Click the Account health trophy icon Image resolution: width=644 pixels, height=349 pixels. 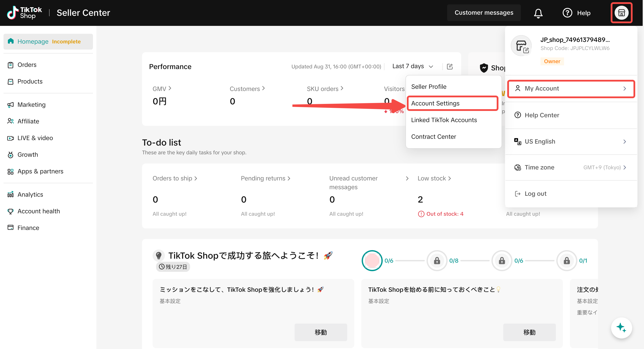click(x=11, y=211)
